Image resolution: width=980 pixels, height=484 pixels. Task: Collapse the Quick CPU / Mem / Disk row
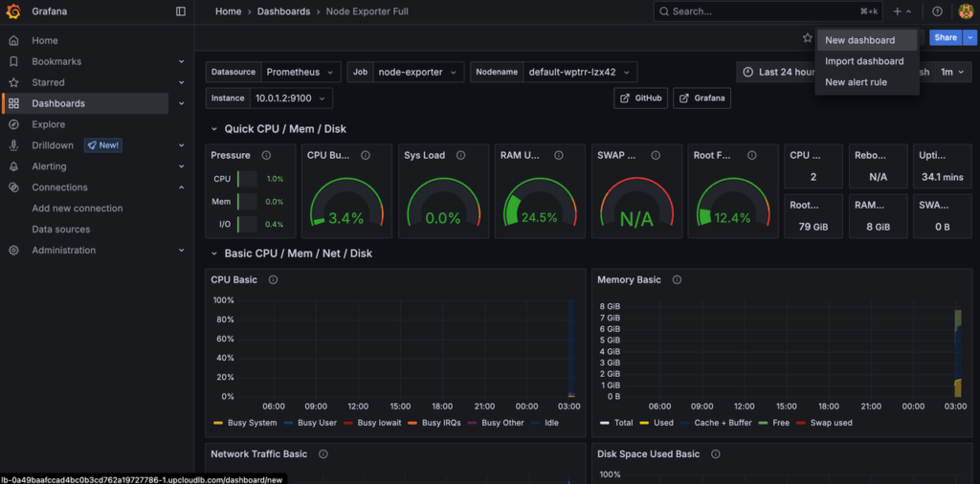pos(213,129)
